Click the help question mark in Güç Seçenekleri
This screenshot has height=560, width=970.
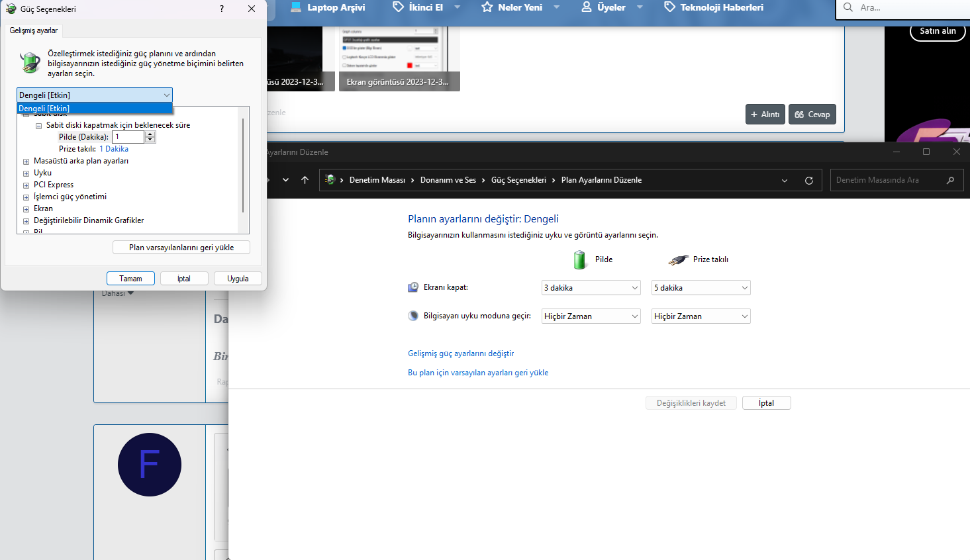click(x=221, y=9)
